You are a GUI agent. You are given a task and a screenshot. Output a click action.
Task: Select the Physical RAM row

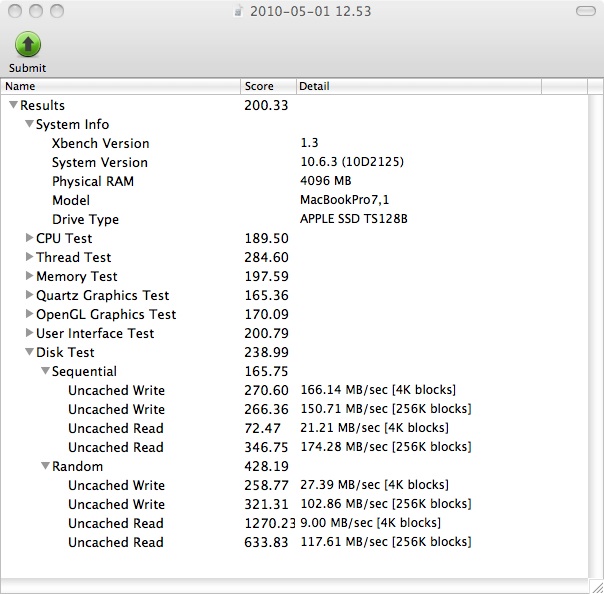294,181
